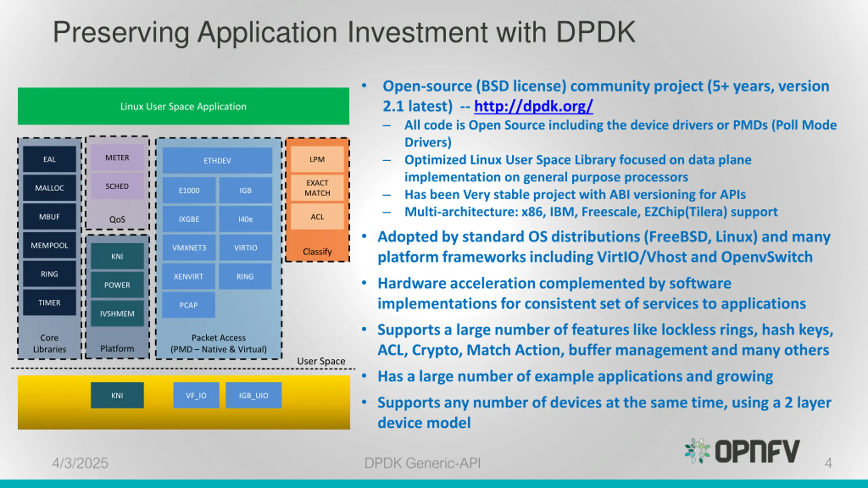Click the VMXNET3 driver block
The width and height of the screenshot is (868, 488).
click(x=189, y=248)
